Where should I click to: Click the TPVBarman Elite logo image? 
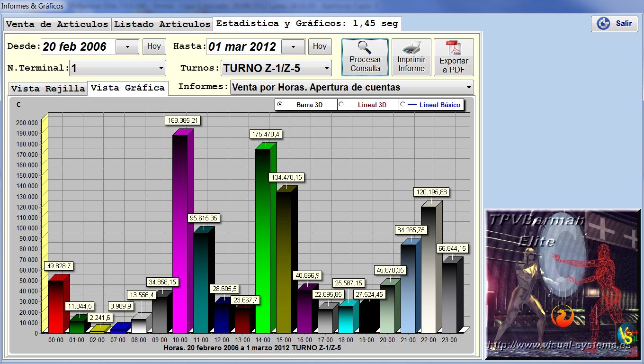562,284
